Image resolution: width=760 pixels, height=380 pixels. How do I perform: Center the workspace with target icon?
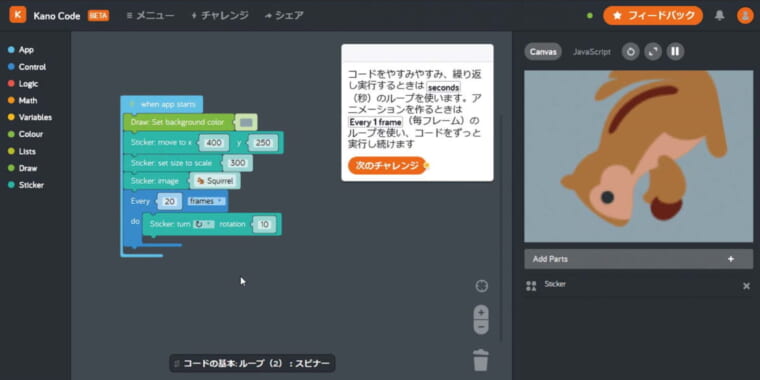(481, 286)
